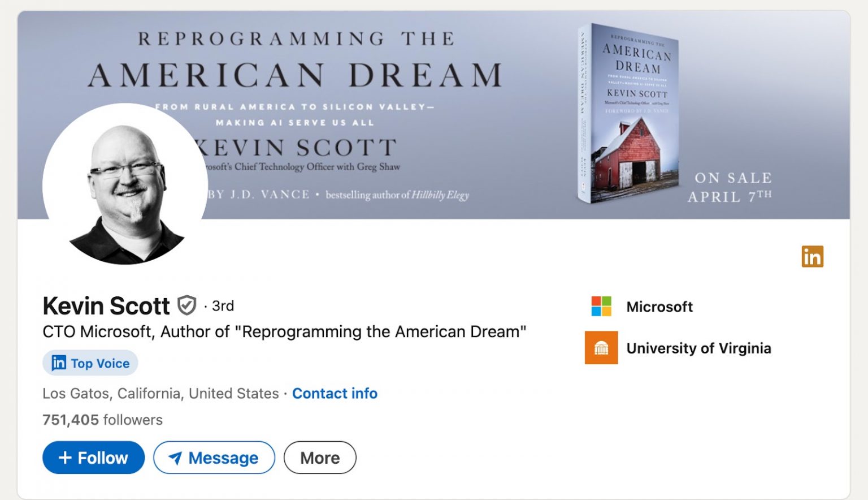Open the More actions dropdown
868x500 pixels.
pos(320,458)
